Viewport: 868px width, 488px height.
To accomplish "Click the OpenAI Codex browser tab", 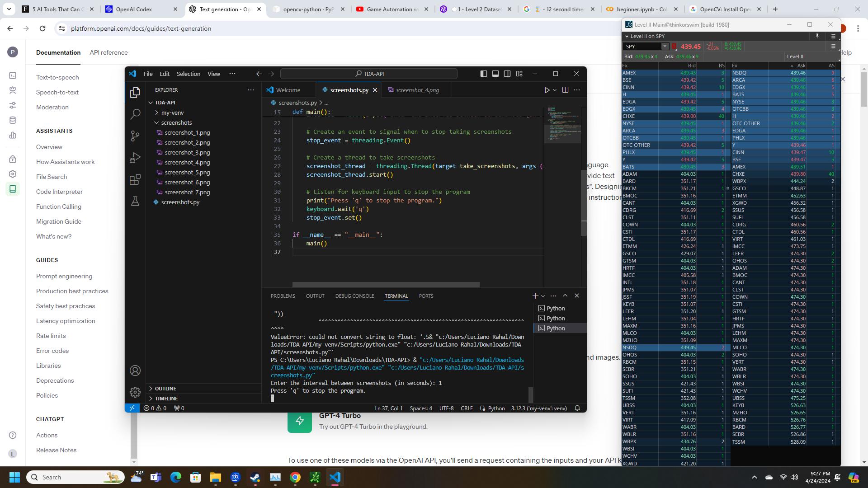I will tap(142, 9).
